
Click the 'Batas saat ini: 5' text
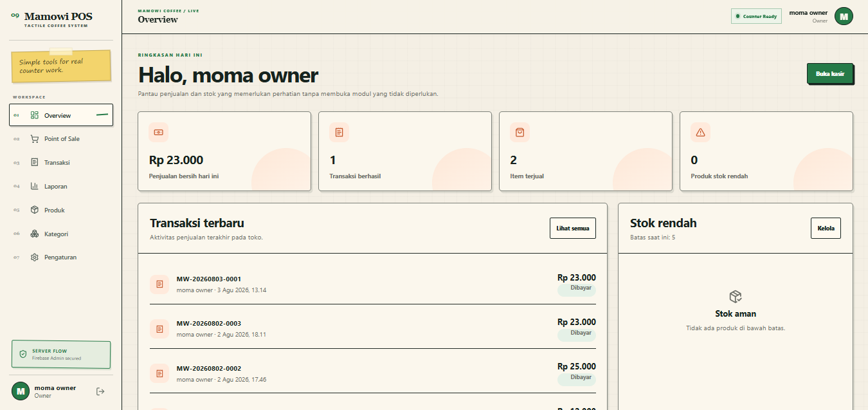coord(653,238)
